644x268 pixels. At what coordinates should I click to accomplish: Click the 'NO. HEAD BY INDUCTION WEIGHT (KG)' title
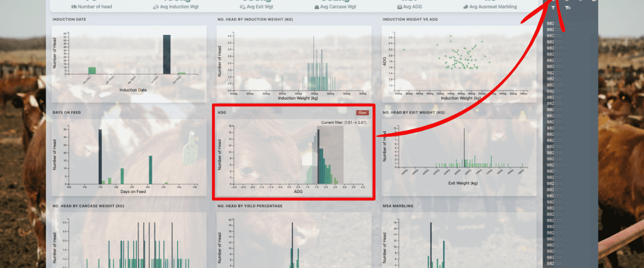(x=255, y=20)
